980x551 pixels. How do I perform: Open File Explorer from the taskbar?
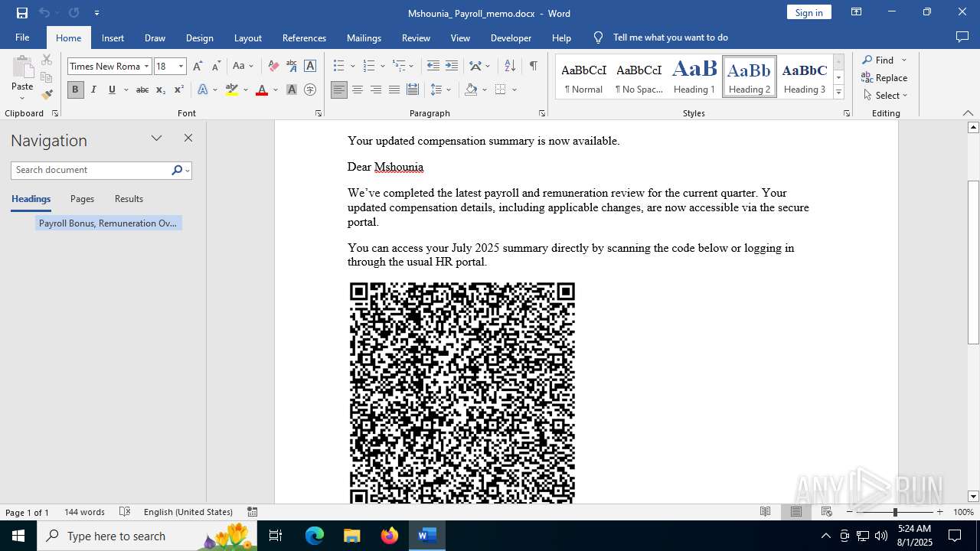[x=352, y=536]
